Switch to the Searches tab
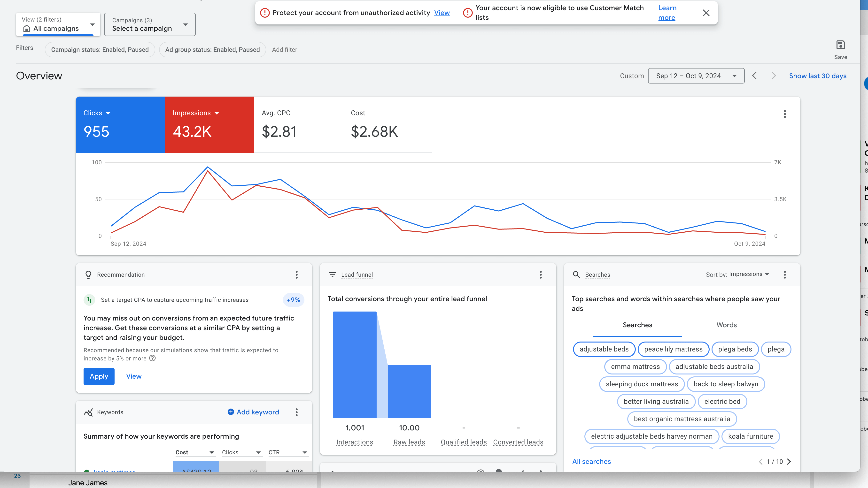 point(637,325)
